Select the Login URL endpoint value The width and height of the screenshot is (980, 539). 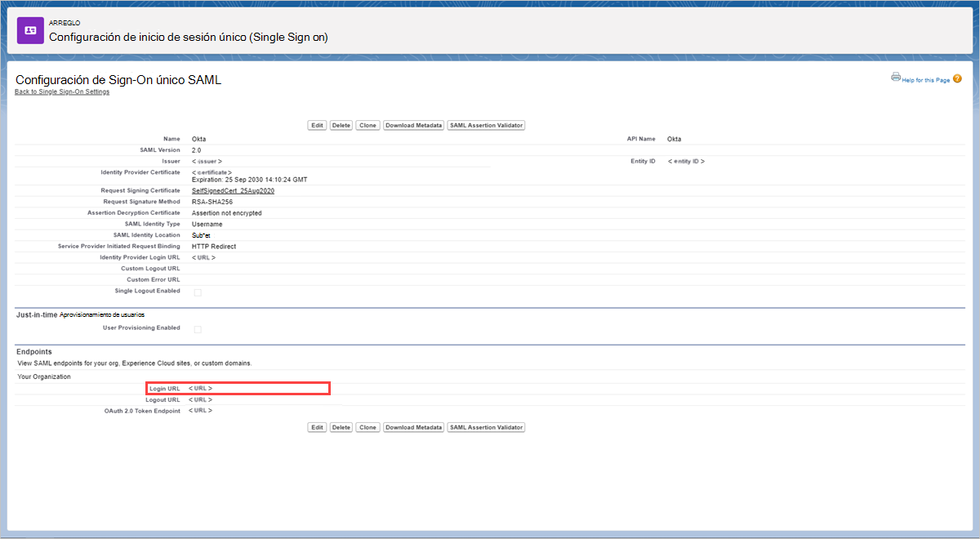pos(200,389)
